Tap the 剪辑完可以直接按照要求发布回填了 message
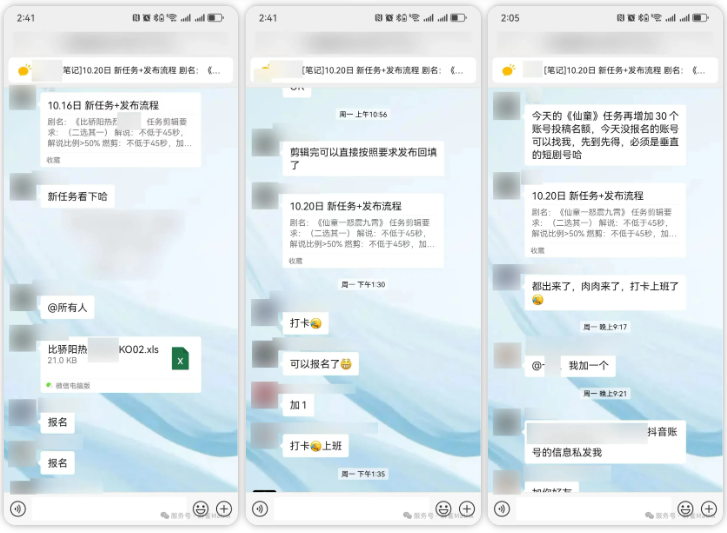 [x=363, y=159]
